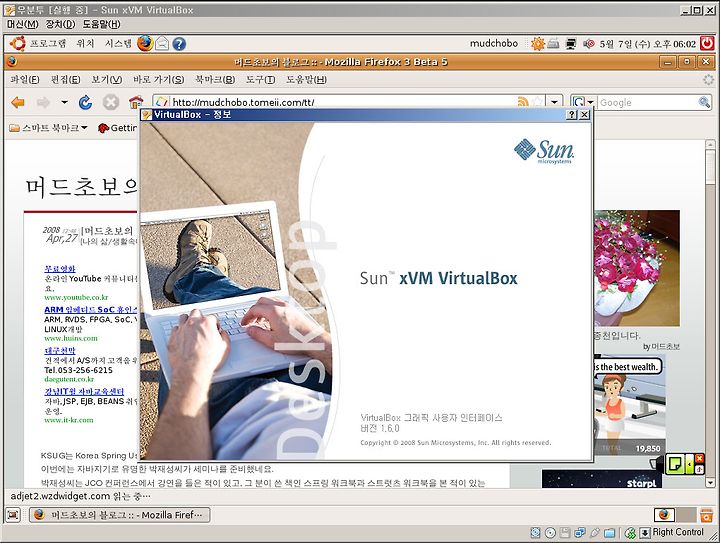The height and width of the screenshot is (543, 720).
Task: Select the second gray workspace in switcher
Action: click(x=686, y=515)
